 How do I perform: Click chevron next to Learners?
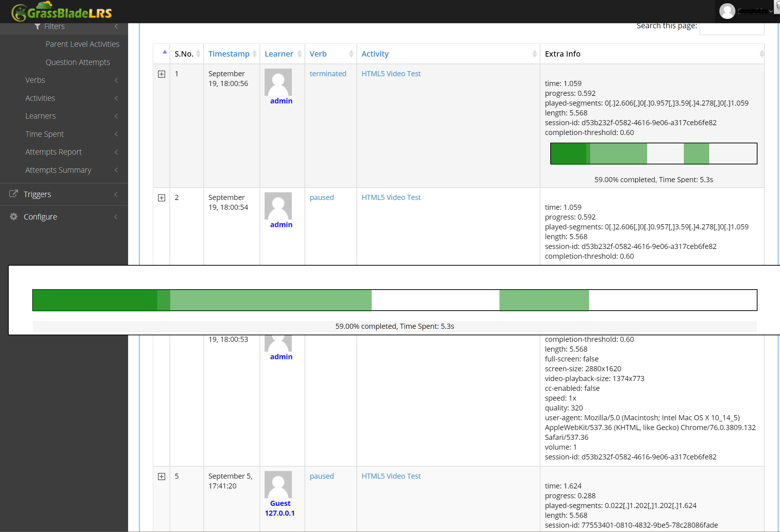(116, 116)
